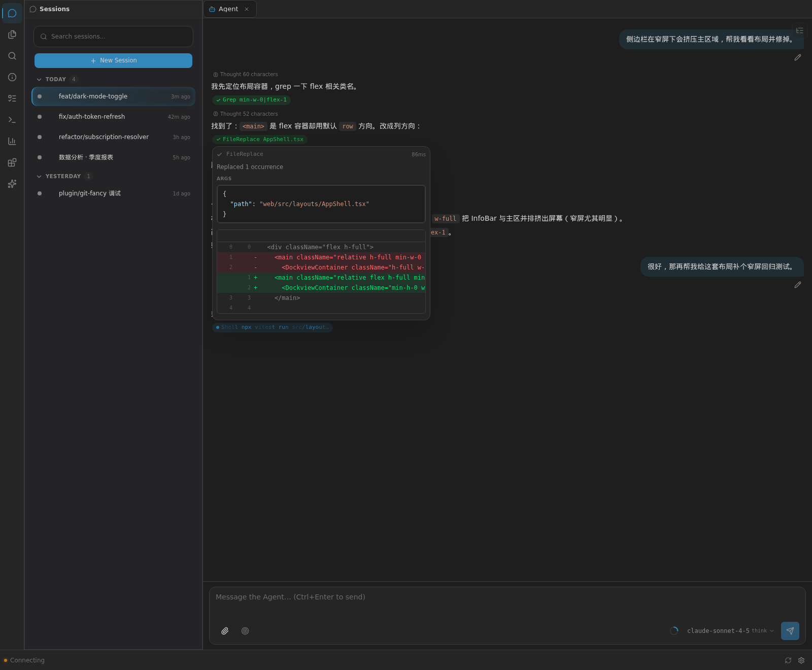Open the task checklist icon in left rail
Viewport: 812px width, 670px height.
[x=12, y=98]
